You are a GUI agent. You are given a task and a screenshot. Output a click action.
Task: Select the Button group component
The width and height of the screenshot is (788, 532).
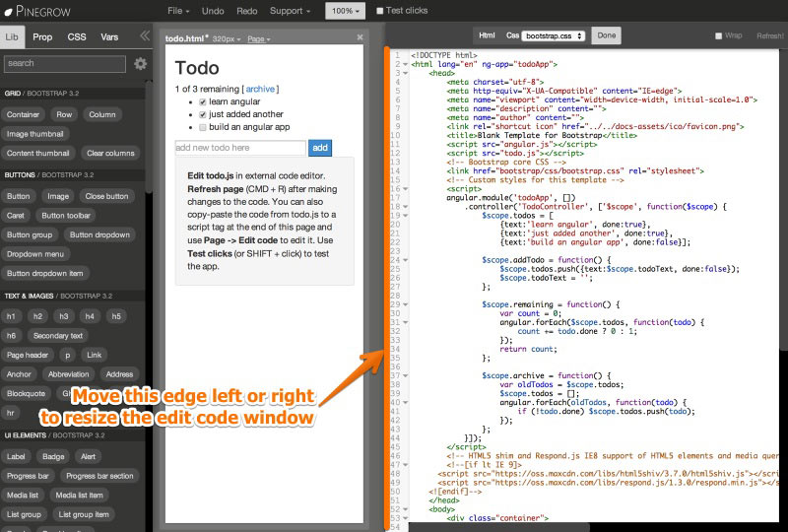click(x=30, y=234)
